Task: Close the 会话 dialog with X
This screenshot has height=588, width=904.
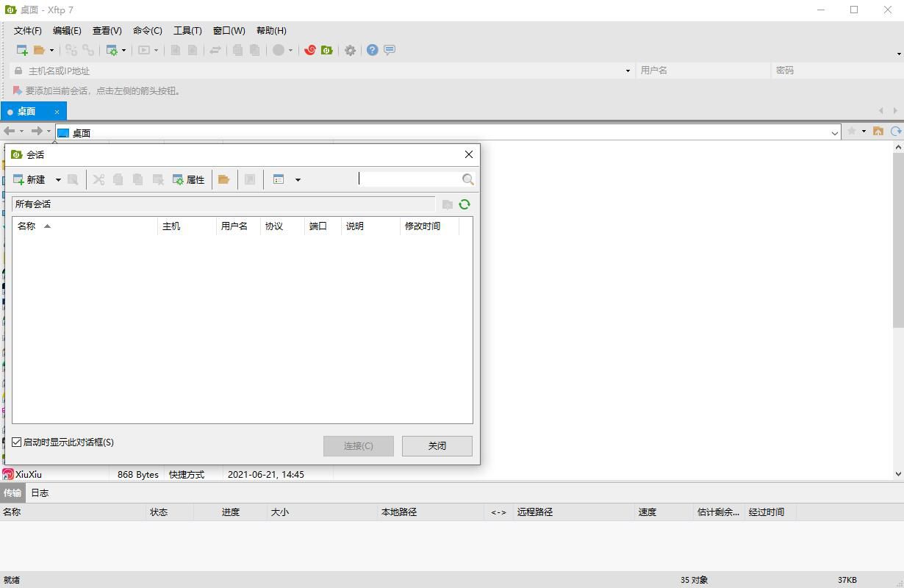Action: click(x=469, y=154)
